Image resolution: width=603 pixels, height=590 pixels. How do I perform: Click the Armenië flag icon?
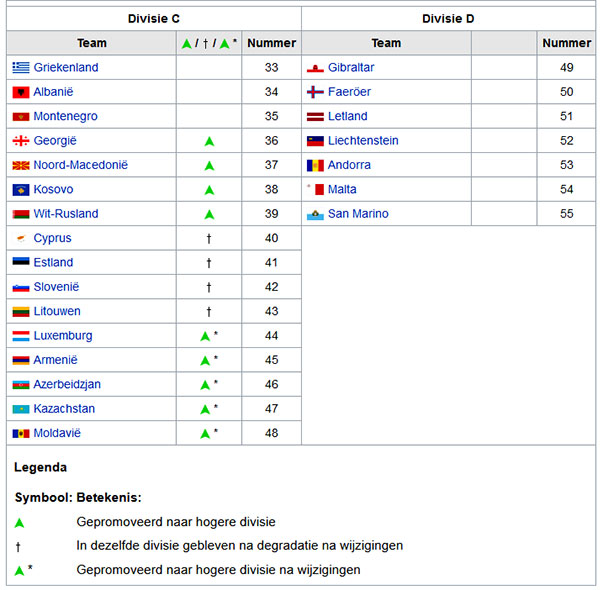[21, 360]
